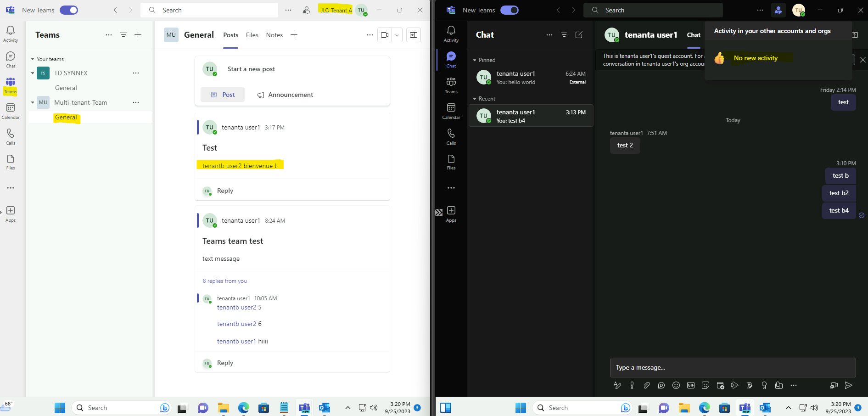This screenshot has width=868, height=416.
Task: Open Files in left Teams window sidebar
Action: click(x=11, y=162)
